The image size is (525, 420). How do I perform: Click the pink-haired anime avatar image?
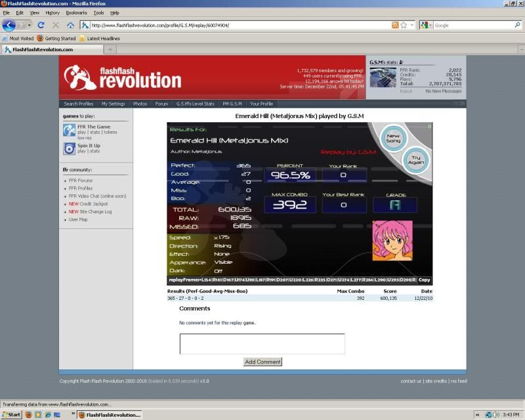point(392,240)
